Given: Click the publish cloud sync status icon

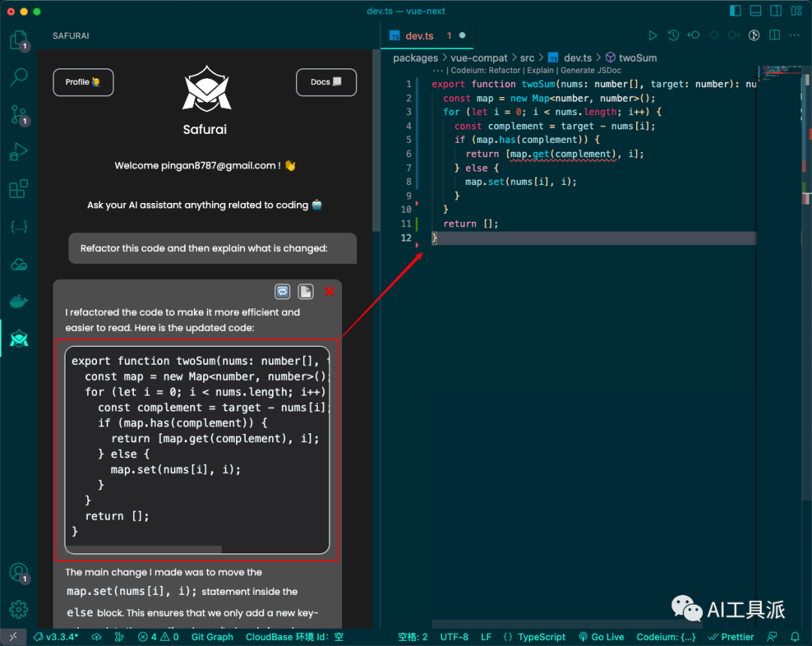Looking at the screenshot, I should (x=97, y=637).
